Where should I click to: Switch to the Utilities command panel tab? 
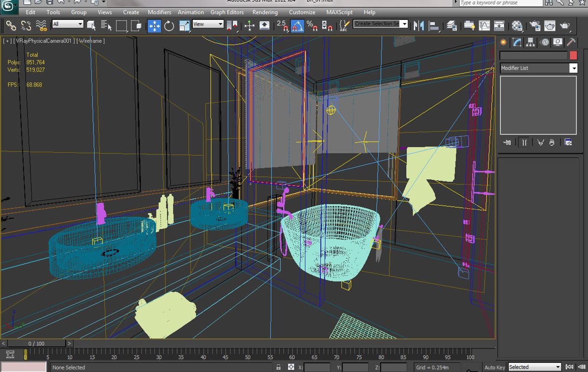click(571, 42)
